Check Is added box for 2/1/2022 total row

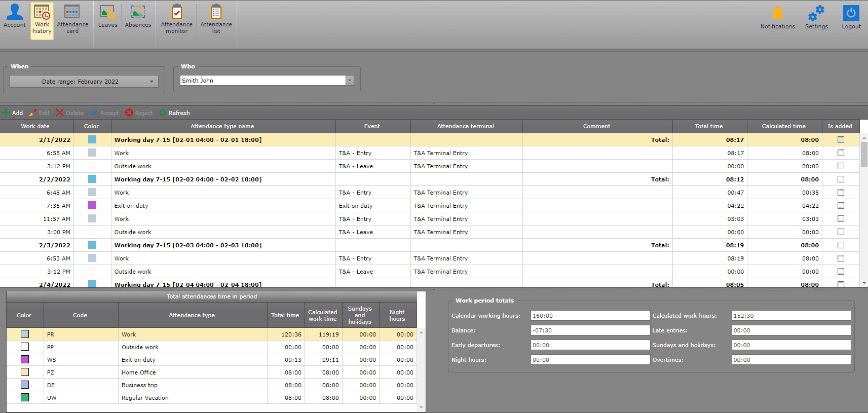pos(841,140)
